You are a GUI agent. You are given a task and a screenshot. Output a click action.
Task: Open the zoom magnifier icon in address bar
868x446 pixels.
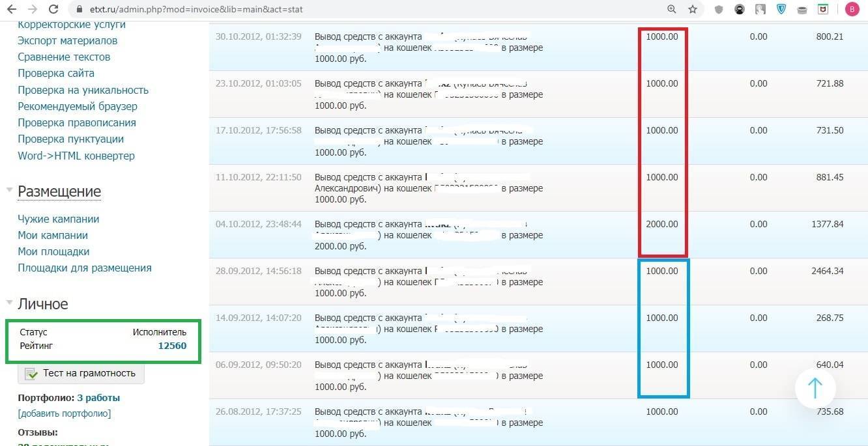(x=672, y=10)
